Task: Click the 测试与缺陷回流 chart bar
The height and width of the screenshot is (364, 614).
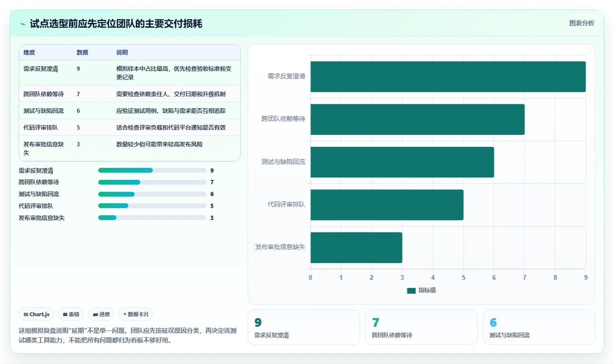Action: tap(402, 162)
